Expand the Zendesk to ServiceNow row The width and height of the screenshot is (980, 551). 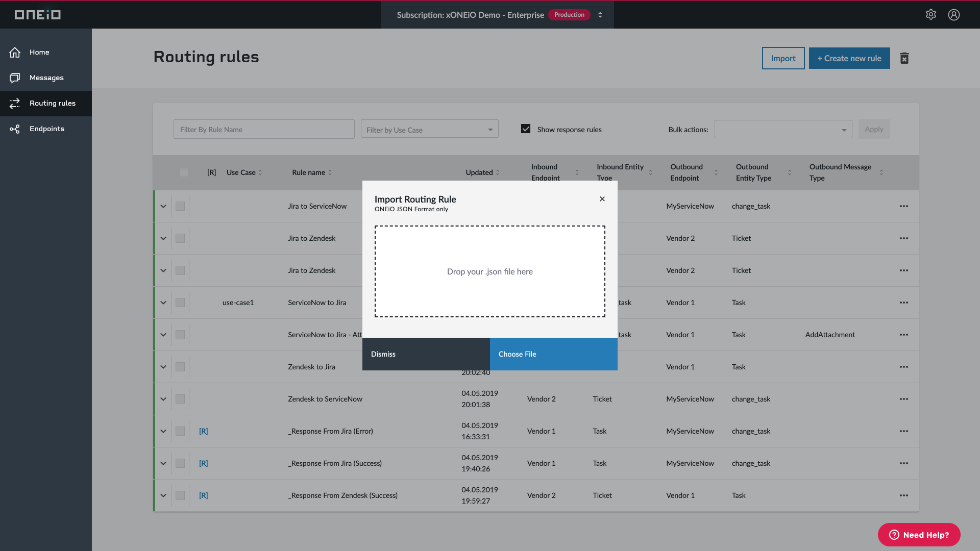click(x=163, y=399)
